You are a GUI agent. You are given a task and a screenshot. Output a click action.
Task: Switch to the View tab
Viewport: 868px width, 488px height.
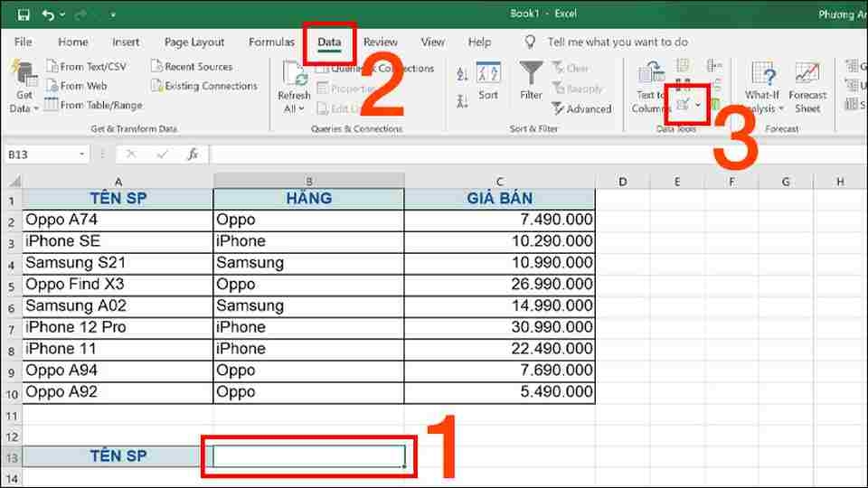tap(432, 42)
